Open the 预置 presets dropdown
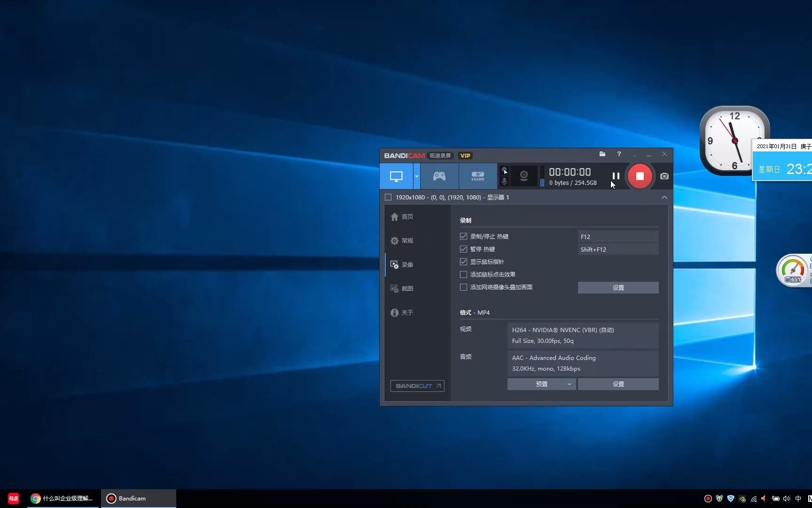The image size is (812, 508). point(541,384)
